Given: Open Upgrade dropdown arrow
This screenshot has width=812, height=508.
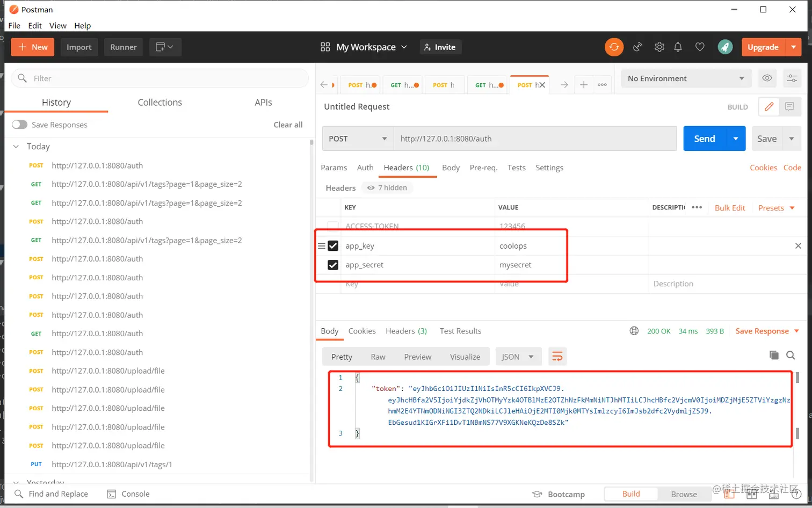Looking at the screenshot, I should coord(793,47).
